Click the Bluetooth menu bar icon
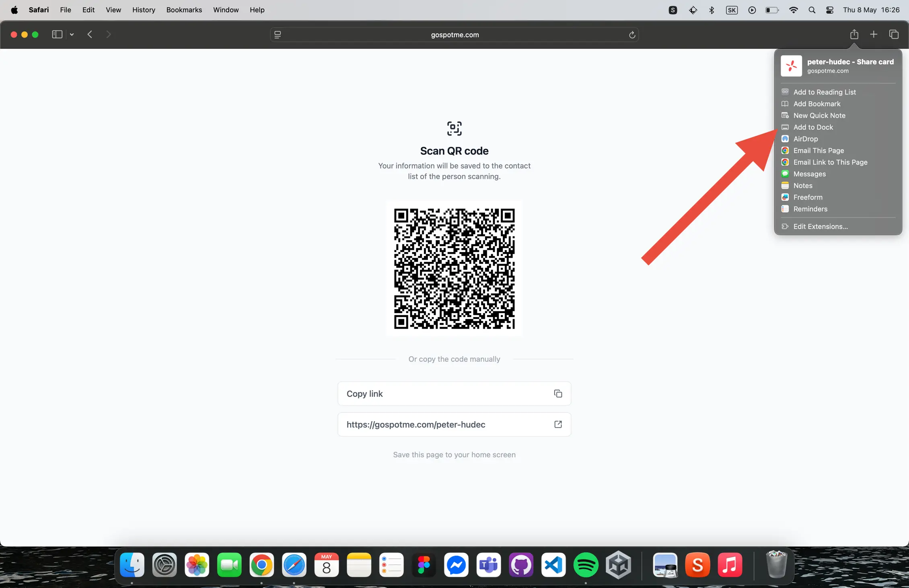The width and height of the screenshot is (909, 588). pos(712,10)
